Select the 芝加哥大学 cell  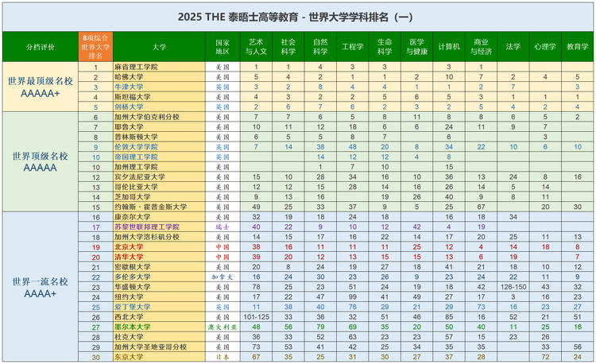tap(159, 197)
